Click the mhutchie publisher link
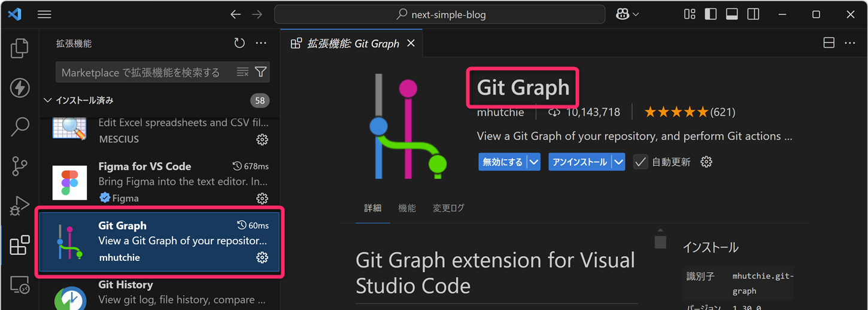The width and height of the screenshot is (868, 310). pyautogui.click(x=500, y=113)
